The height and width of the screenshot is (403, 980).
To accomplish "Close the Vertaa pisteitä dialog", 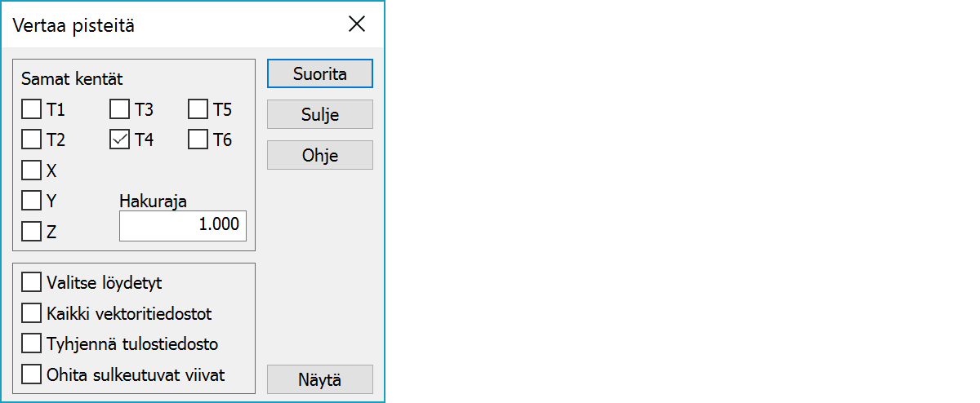I will tap(357, 24).
